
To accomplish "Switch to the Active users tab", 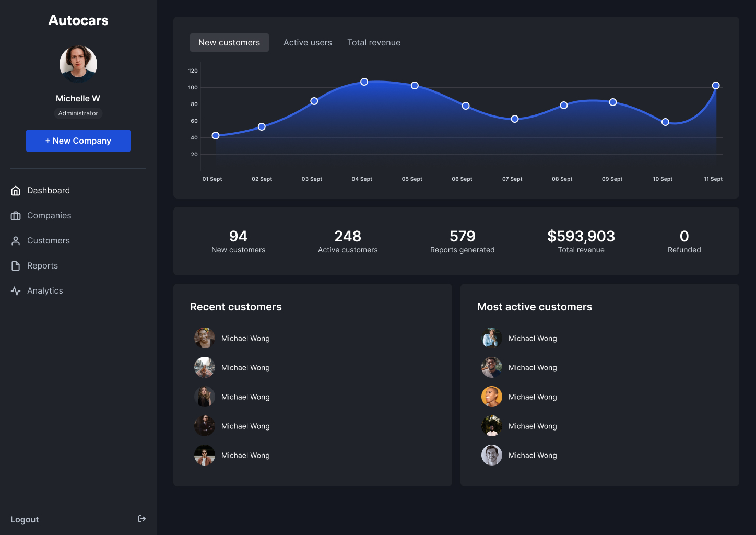I will [x=308, y=43].
